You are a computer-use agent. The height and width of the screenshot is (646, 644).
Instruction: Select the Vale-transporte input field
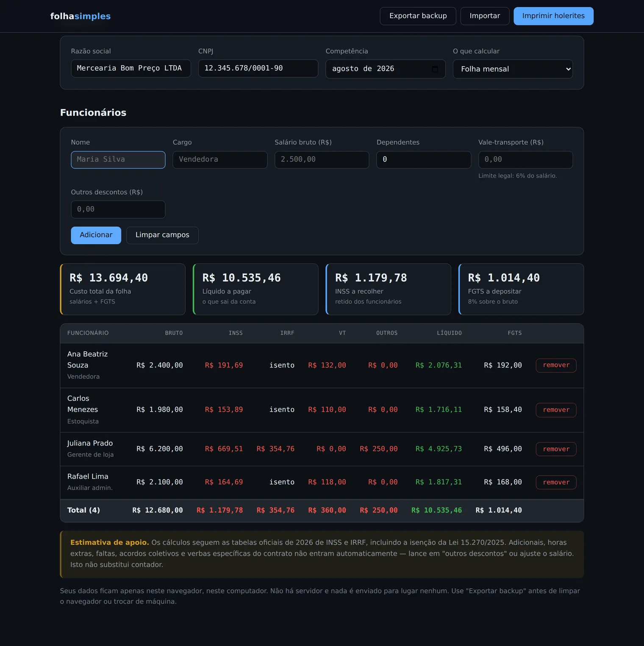525,160
